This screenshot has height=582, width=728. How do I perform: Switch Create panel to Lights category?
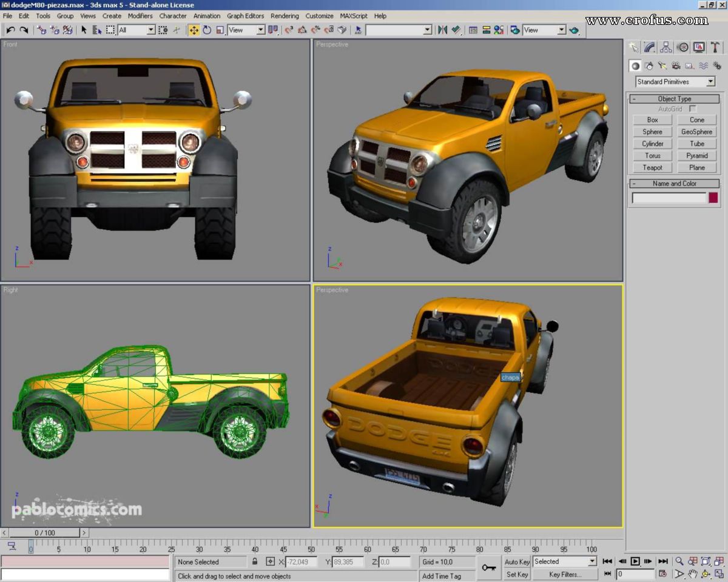coord(662,65)
